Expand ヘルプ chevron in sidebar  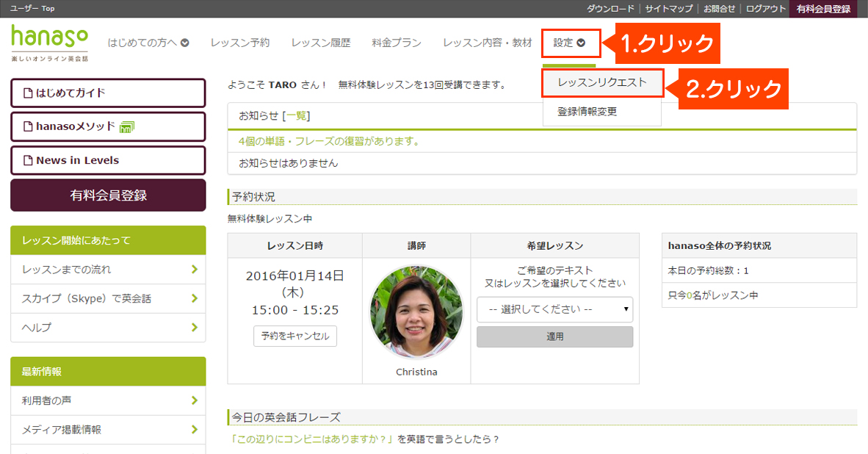pos(195,327)
